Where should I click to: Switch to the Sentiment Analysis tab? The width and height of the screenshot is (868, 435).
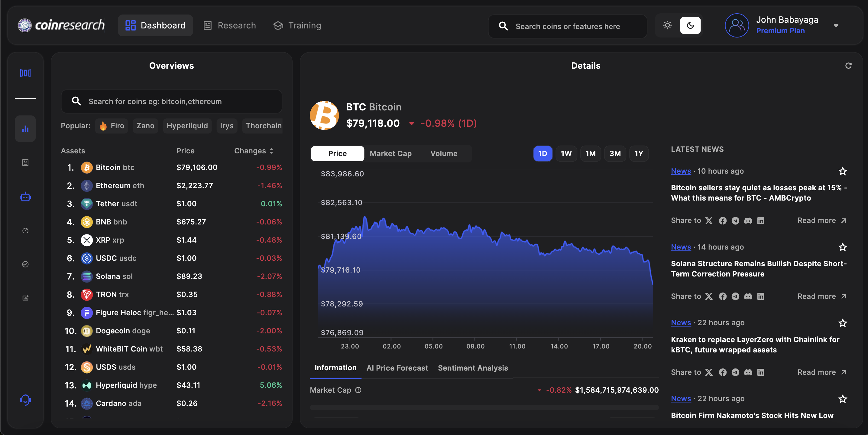473,368
